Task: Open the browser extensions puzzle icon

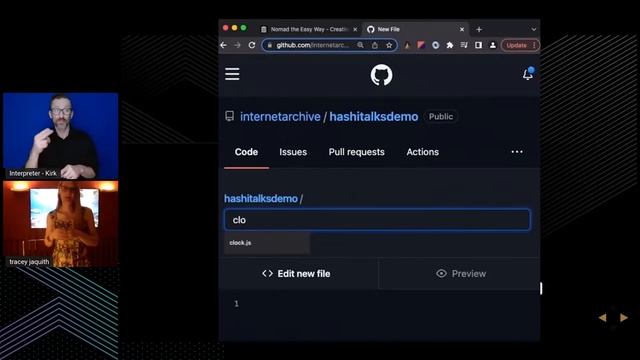Action: [450, 45]
